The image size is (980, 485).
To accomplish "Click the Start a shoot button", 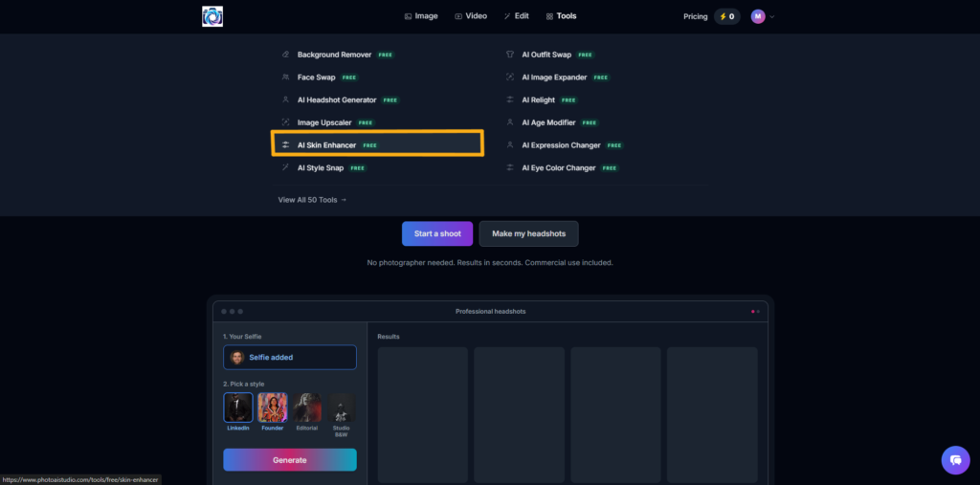I will (x=437, y=233).
